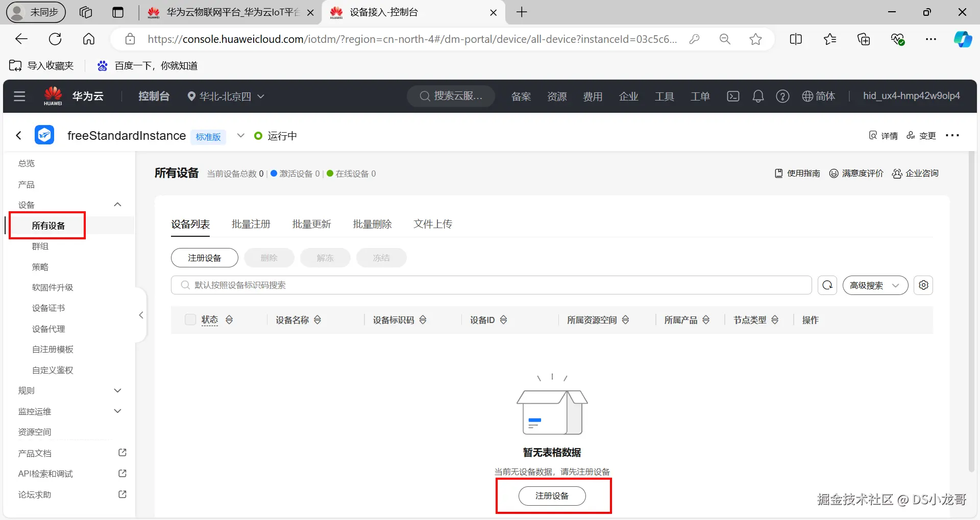The width and height of the screenshot is (980, 520).
Task: Switch to the 批量注册 tab
Action: 251,224
